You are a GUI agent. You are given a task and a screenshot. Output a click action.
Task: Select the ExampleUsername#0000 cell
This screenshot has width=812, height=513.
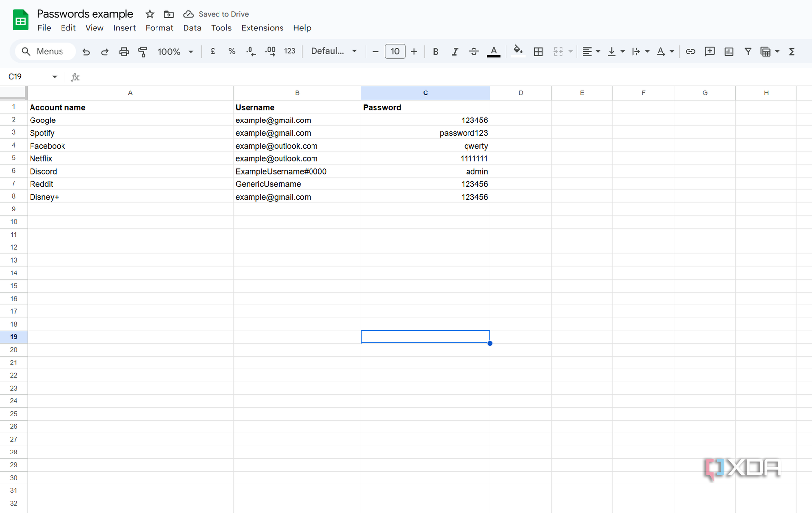coord(297,171)
